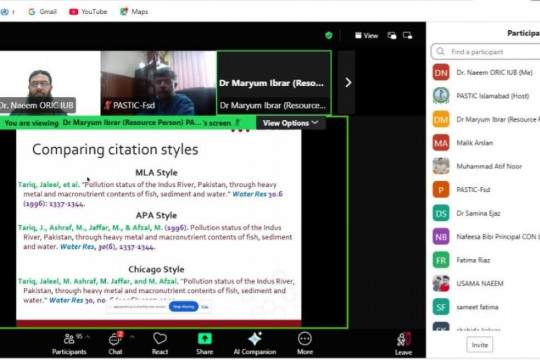Click the Comparing citation styles slide title
540x360 pixels.
[115, 150]
